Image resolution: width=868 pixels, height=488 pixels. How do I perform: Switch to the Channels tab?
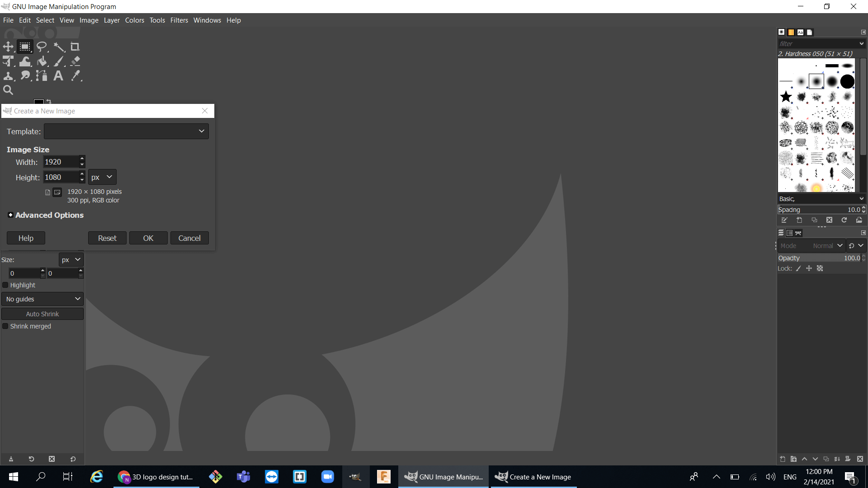(x=789, y=233)
